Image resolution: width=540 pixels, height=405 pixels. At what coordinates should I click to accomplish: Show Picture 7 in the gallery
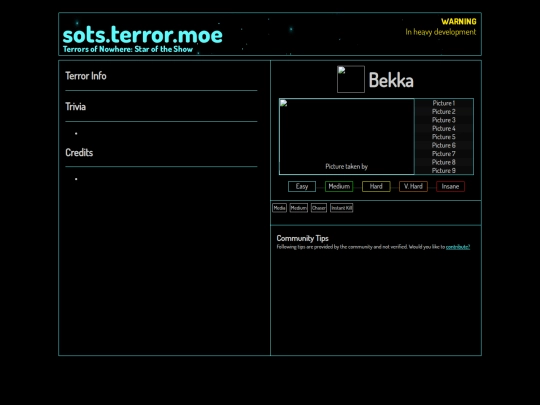[x=444, y=154]
